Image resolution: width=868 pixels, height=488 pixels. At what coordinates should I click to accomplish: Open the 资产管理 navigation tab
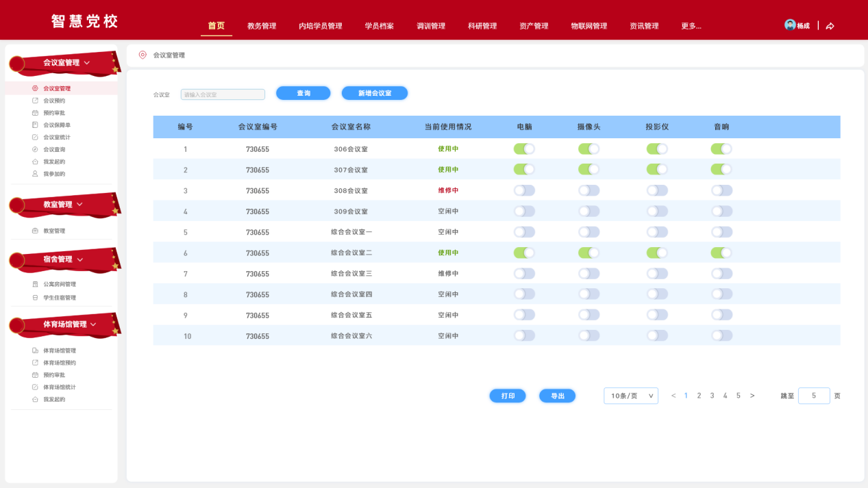coord(534,26)
